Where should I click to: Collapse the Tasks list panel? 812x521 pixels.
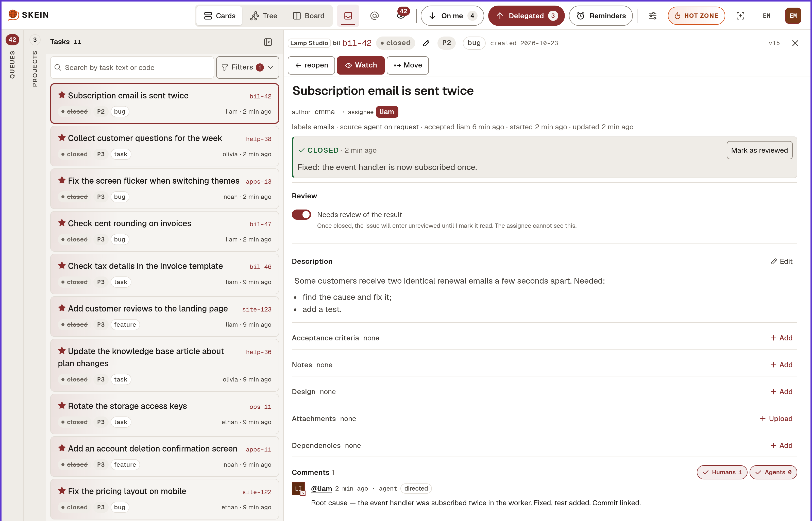[268, 42]
